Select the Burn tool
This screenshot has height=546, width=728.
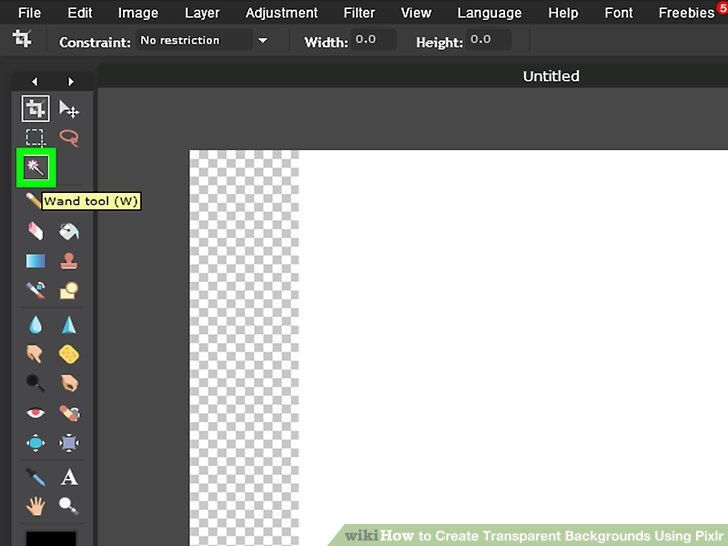(x=69, y=384)
